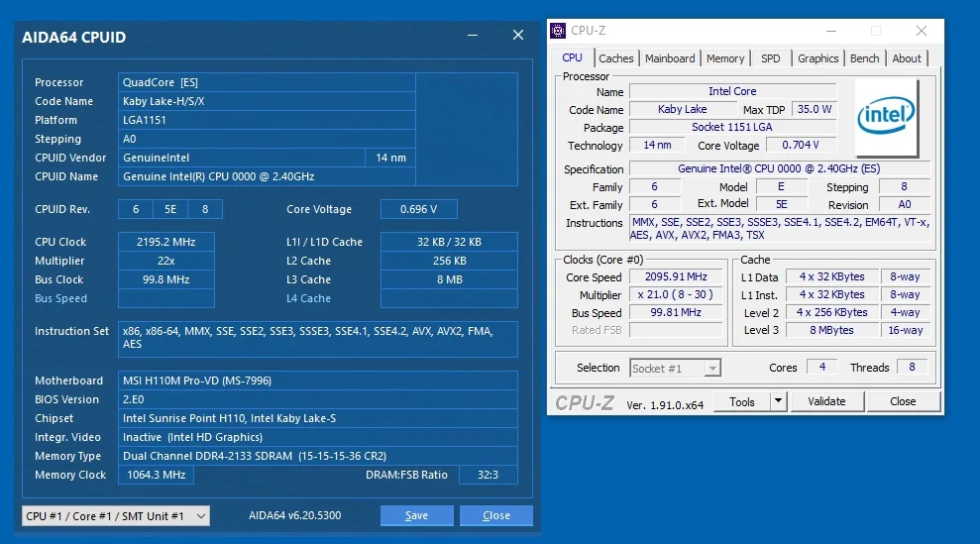Click the CPUID Name field in AIDA64
The height and width of the screenshot is (544, 980).
[267, 176]
